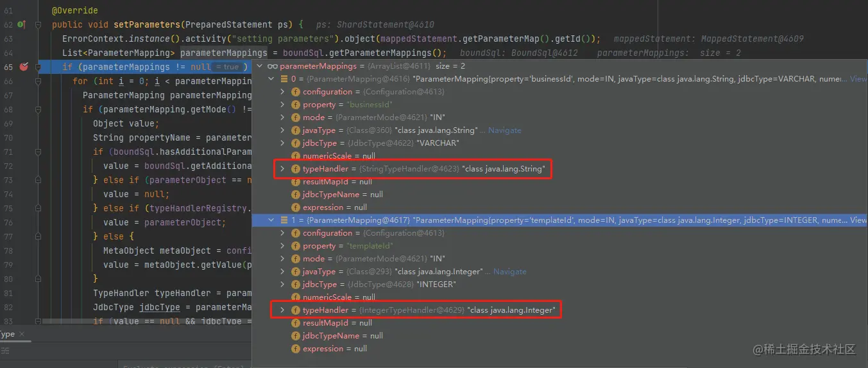Select "expression = null" row under entry 0
The height and width of the screenshot is (368, 868).
[x=559, y=207]
